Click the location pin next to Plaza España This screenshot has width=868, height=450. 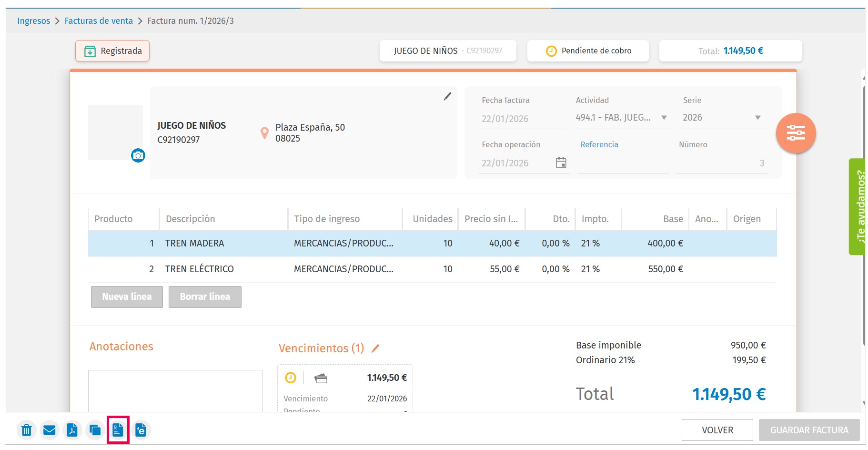click(264, 133)
